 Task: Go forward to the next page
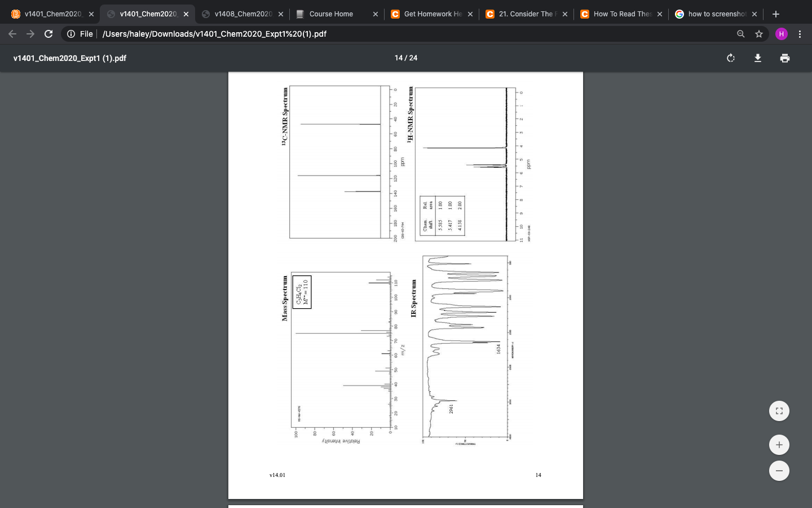coord(30,34)
